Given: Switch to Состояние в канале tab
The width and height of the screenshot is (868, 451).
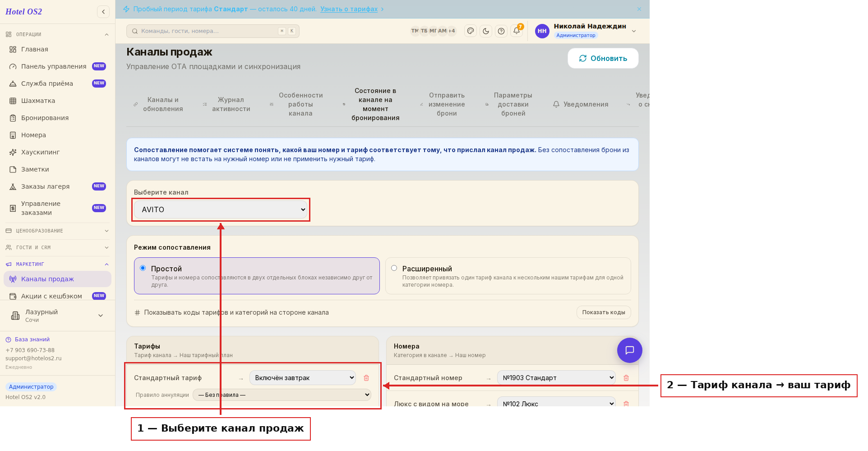Looking at the screenshot, I should coord(371,104).
